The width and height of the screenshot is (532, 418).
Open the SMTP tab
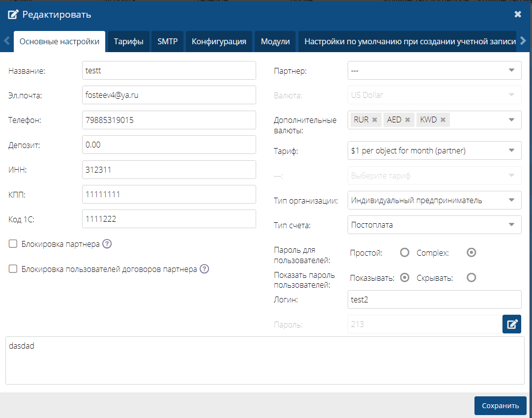tap(168, 42)
